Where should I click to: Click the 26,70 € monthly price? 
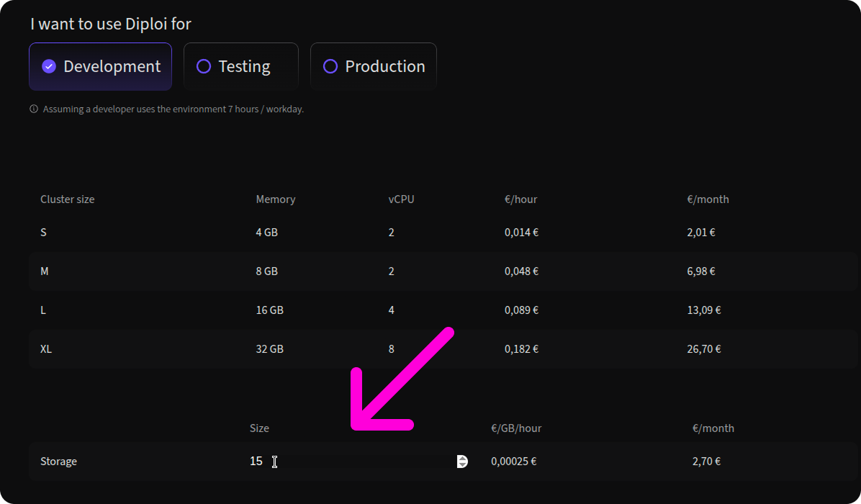pos(703,349)
